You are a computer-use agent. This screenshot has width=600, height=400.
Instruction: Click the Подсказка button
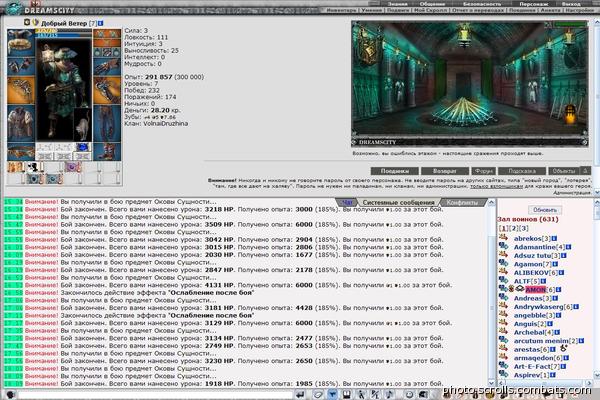click(x=522, y=171)
